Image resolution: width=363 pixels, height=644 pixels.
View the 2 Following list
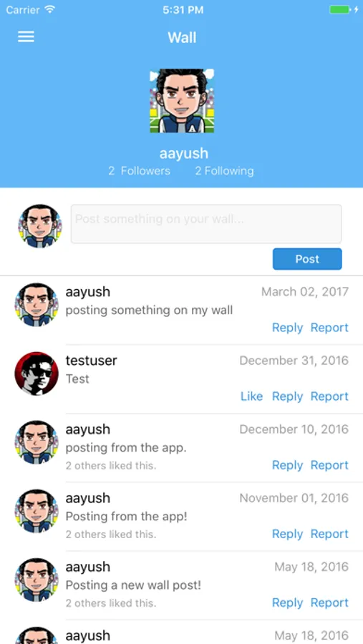225,171
